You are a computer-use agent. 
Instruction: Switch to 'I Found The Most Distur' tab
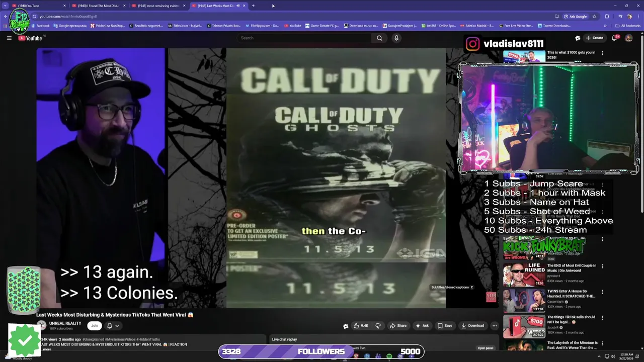(x=98, y=6)
